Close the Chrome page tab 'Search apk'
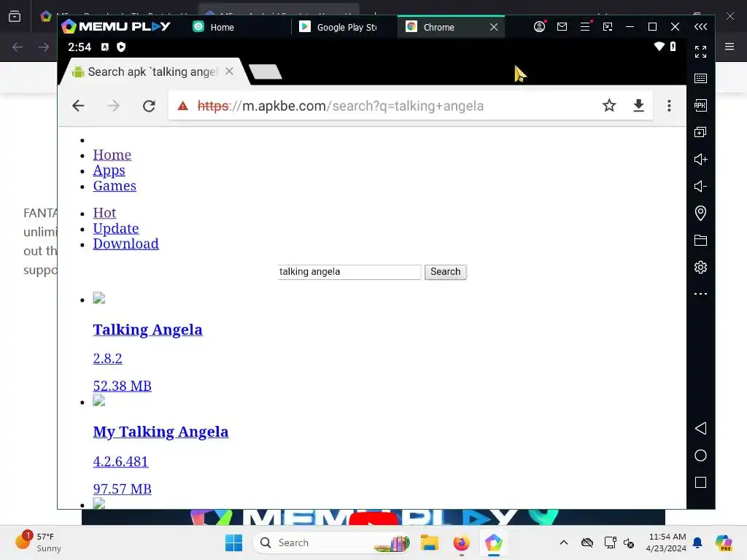This screenshot has width=747, height=560. [x=229, y=71]
